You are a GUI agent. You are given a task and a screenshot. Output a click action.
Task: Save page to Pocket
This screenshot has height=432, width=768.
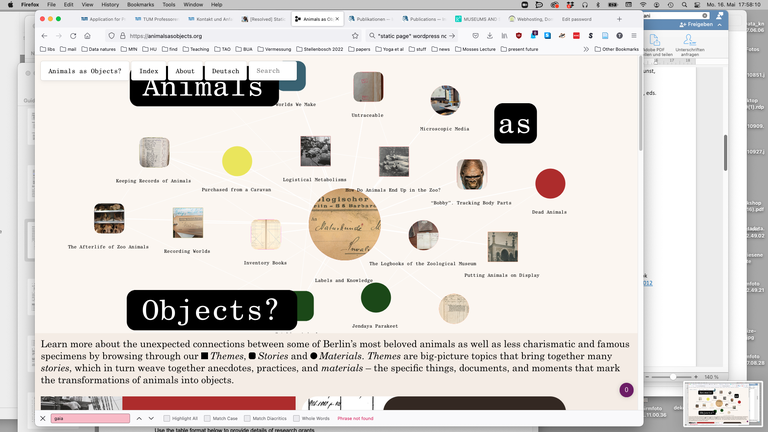(475, 36)
